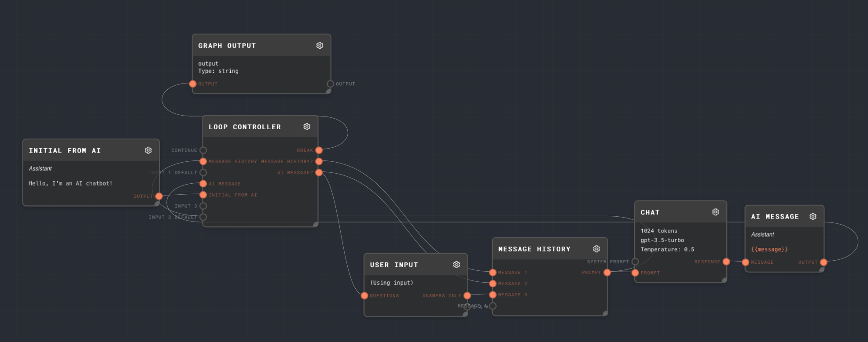Click the ANSWERS ONLY output port on User Input

pyautogui.click(x=467, y=295)
